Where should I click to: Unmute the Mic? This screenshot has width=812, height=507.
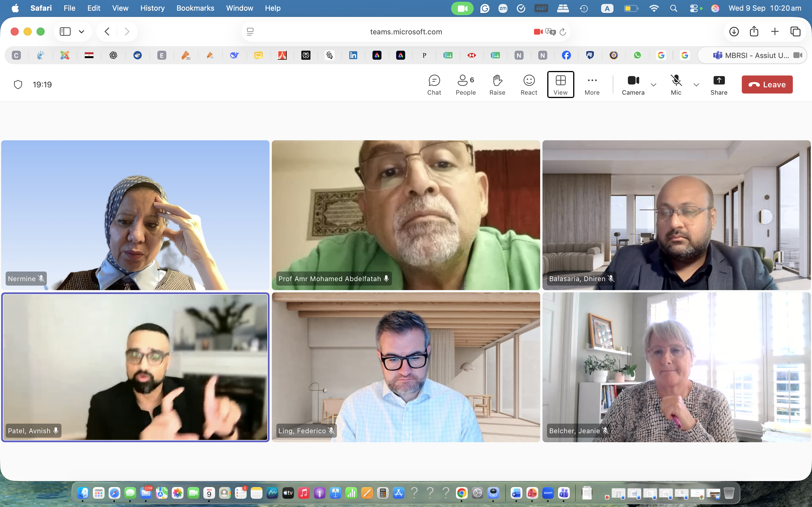click(x=676, y=85)
